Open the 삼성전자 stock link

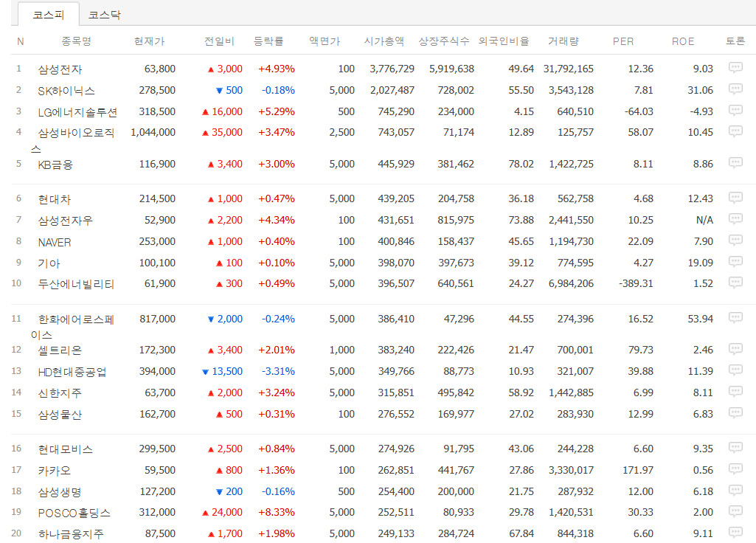click(x=60, y=69)
